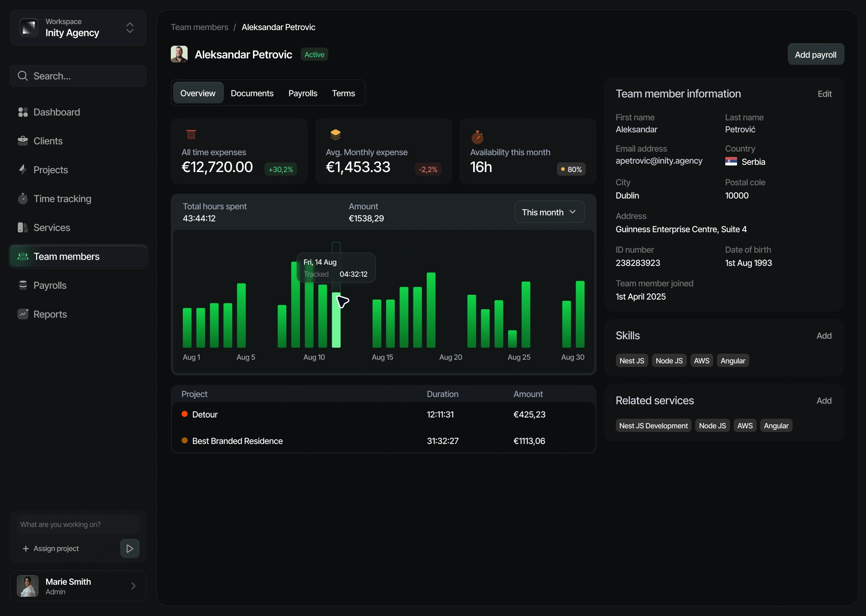Switch to the Documents tab

tap(252, 93)
